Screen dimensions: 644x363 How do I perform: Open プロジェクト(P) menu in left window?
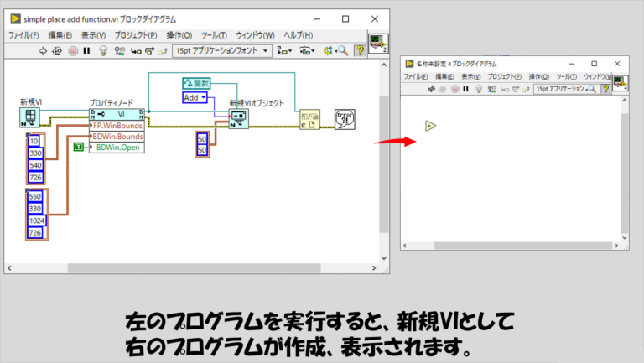coord(136,35)
